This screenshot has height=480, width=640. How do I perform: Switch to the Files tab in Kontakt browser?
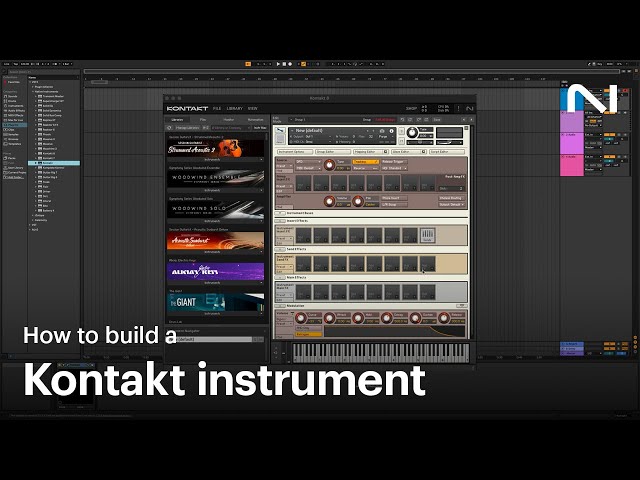203,120
